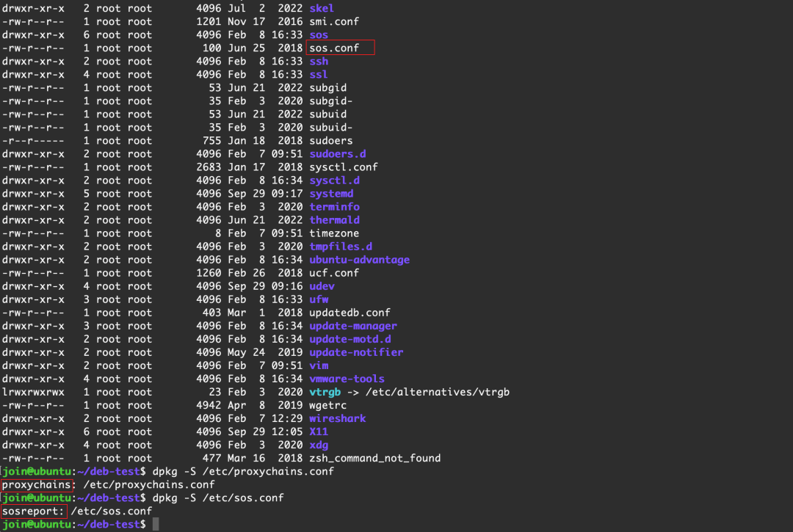Click the thermald directory name
The height and width of the screenshot is (532, 793).
pyautogui.click(x=334, y=220)
